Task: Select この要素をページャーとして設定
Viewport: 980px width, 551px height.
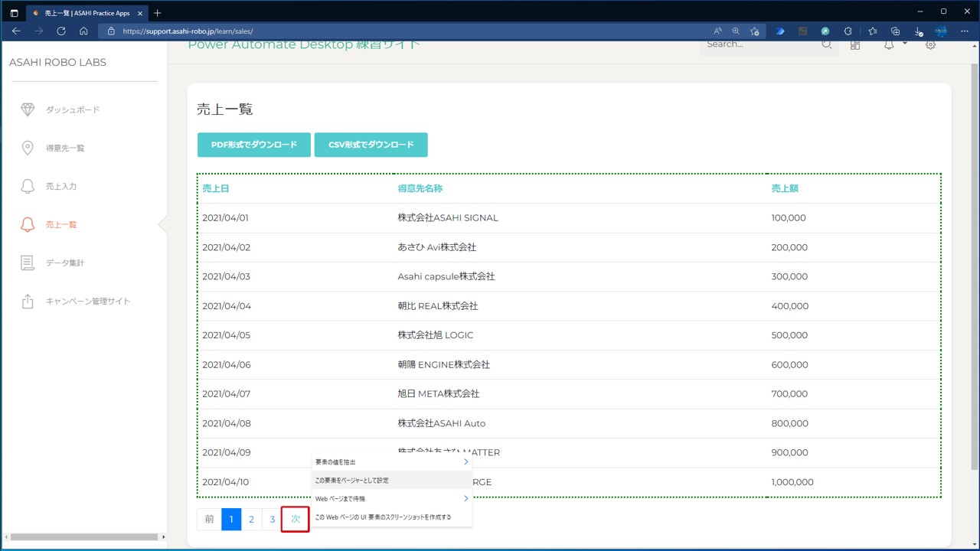Action: [391, 480]
